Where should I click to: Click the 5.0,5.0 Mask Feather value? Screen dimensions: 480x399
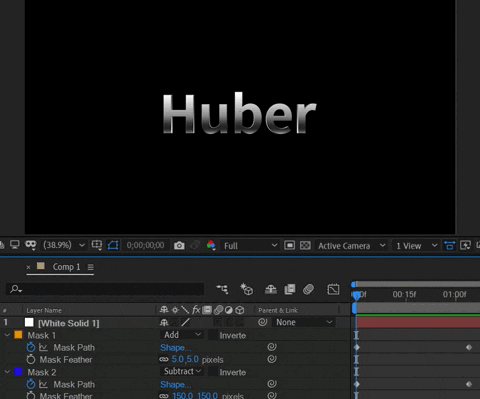pyautogui.click(x=185, y=359)
